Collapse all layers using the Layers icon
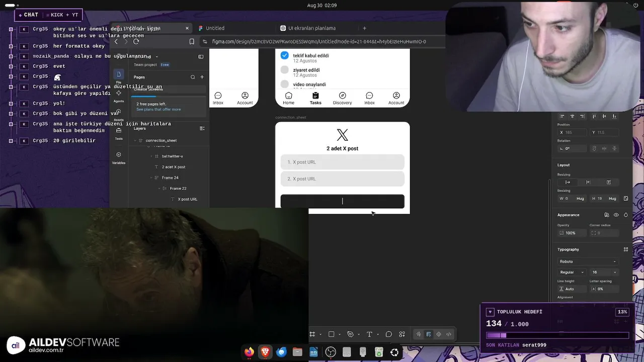The image size is (644, 362). coord(202,128)
